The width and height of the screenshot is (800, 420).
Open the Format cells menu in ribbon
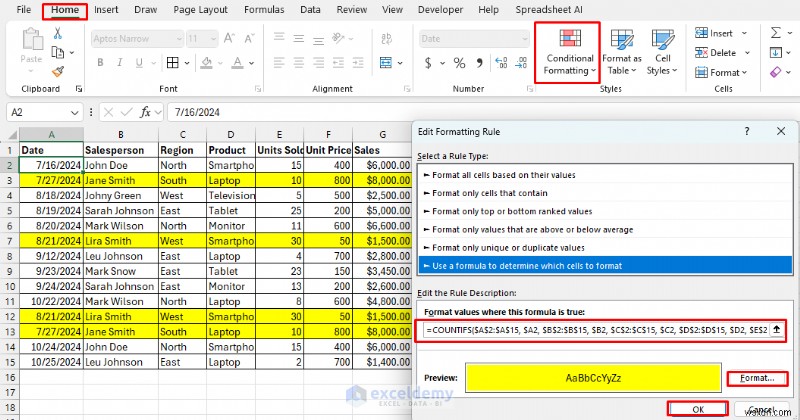[x=720, y=72]
